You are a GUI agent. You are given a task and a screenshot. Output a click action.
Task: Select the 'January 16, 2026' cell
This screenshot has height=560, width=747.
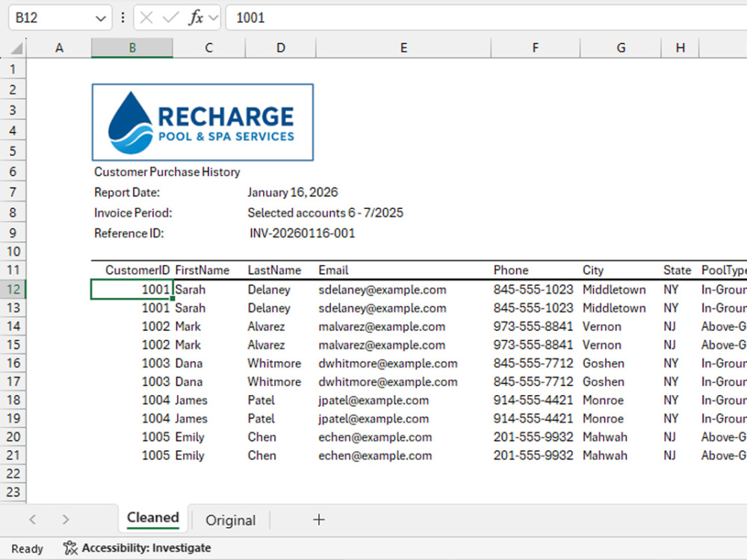click(293, 193)
